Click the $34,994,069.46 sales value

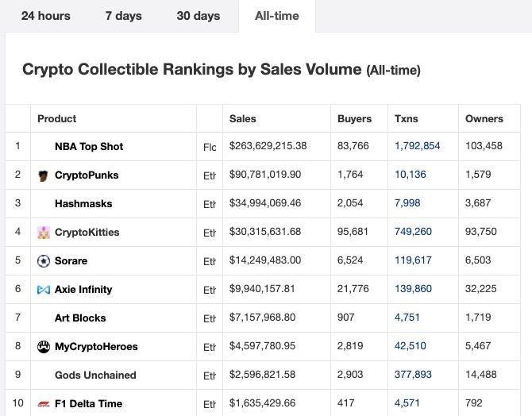(265, 203)
